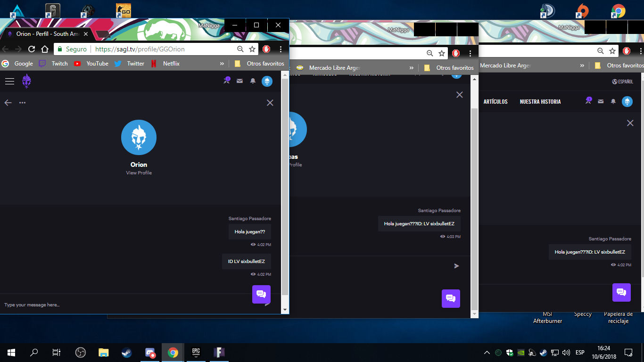Viewport: 644px width, 362px height.
Task: Open the zoom magnifier icon in the front window's address bar
Action: click(x=240, y=49)
